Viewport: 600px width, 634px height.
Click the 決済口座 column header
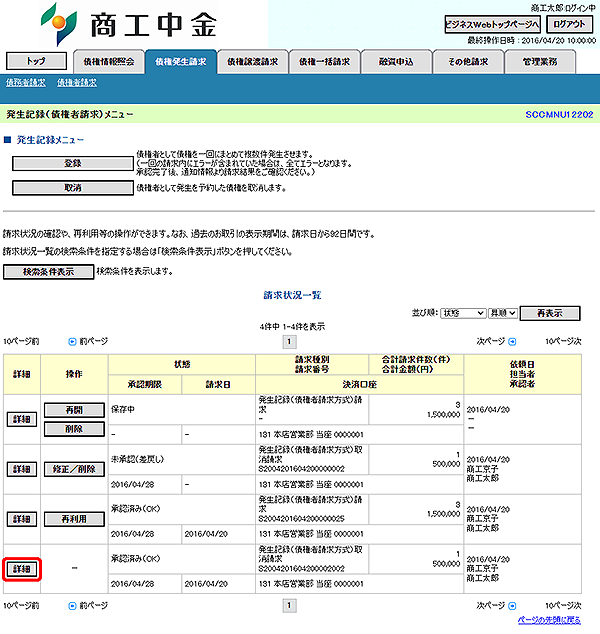(x=359, y=385)
